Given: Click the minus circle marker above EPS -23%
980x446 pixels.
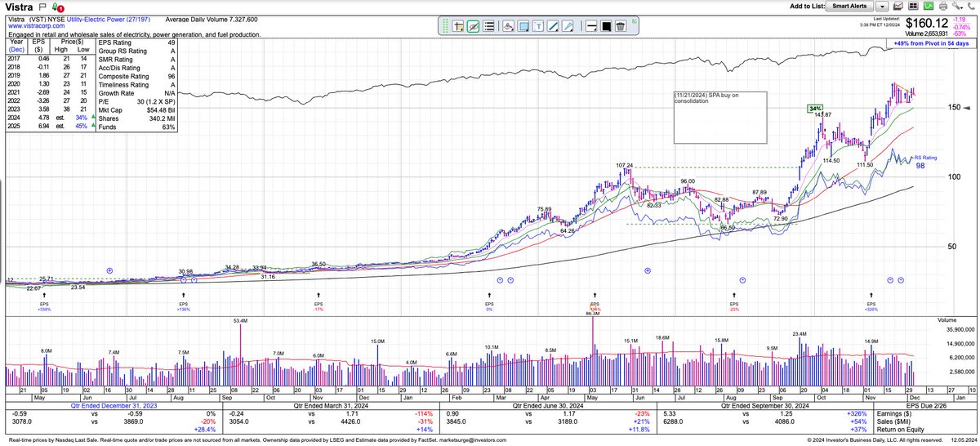Looking at the screenshot, I should pyautogui.click(x=742, y=279).
